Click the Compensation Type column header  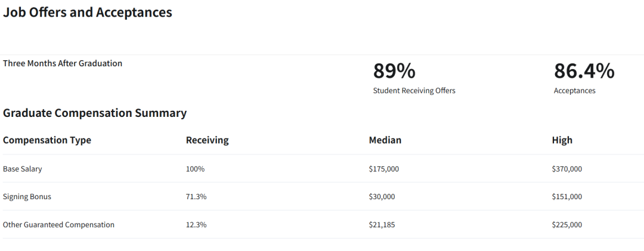click(47, 141)
